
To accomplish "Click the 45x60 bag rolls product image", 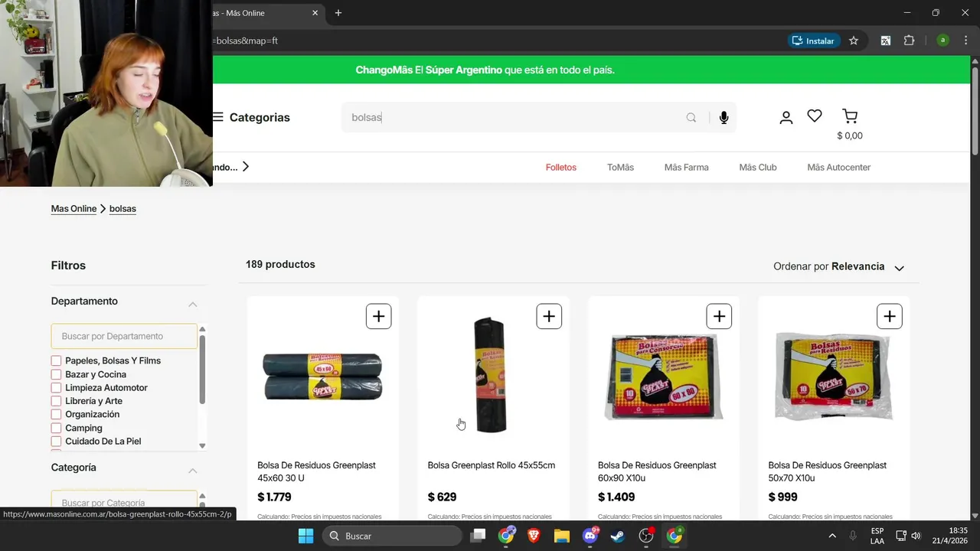I will pyautogui.click(x=322, y=376).
